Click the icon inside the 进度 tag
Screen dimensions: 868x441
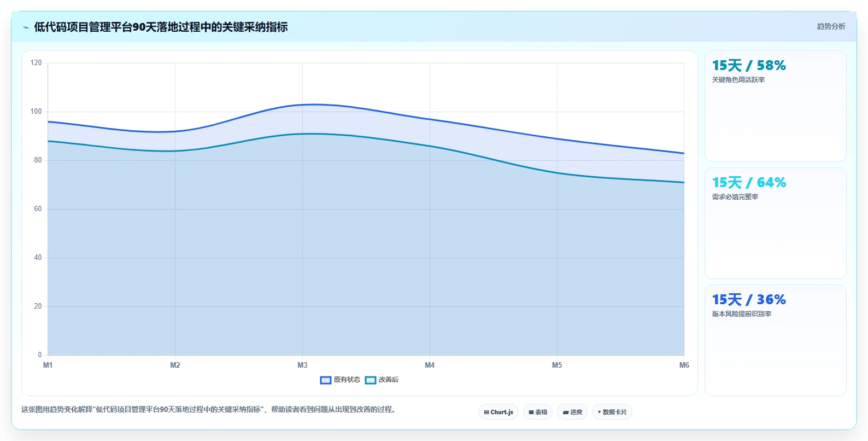[566, 413]
